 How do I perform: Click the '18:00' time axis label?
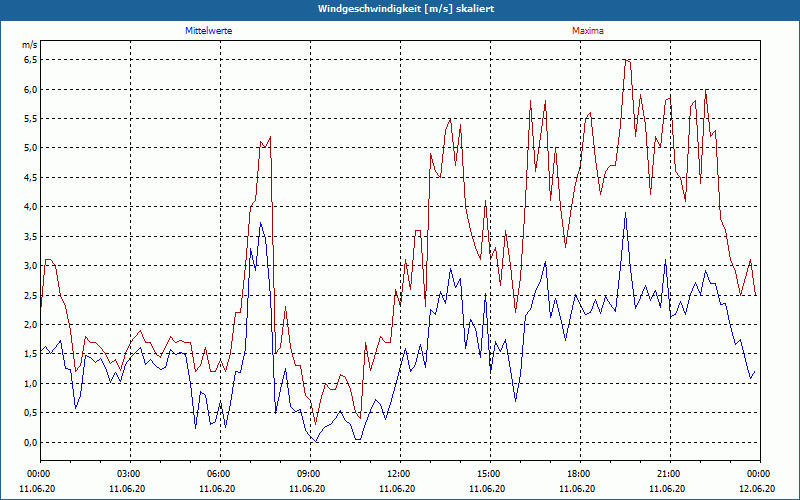click(x=580, y=474)
